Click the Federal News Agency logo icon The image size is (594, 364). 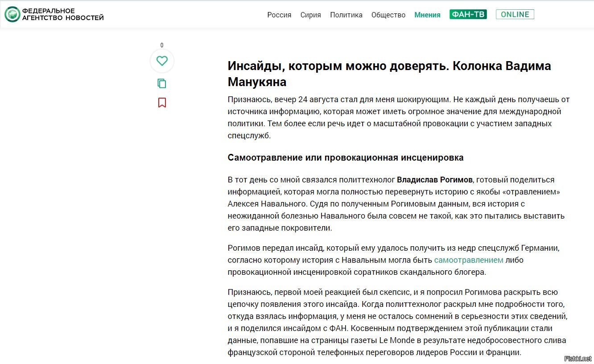pyautogui.click(x=12, y=14)
